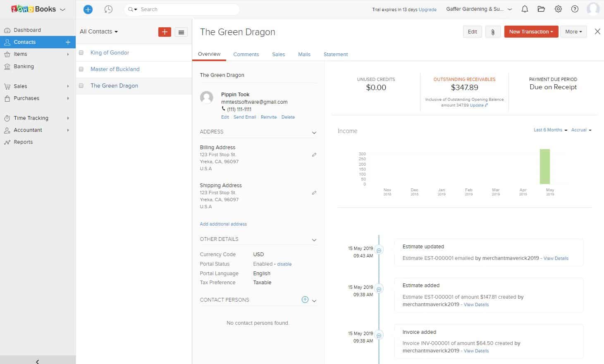Click the user profile avatar
Image resolution: width=604 pixels, height=364 pixels.
click(x=593, y=9)
